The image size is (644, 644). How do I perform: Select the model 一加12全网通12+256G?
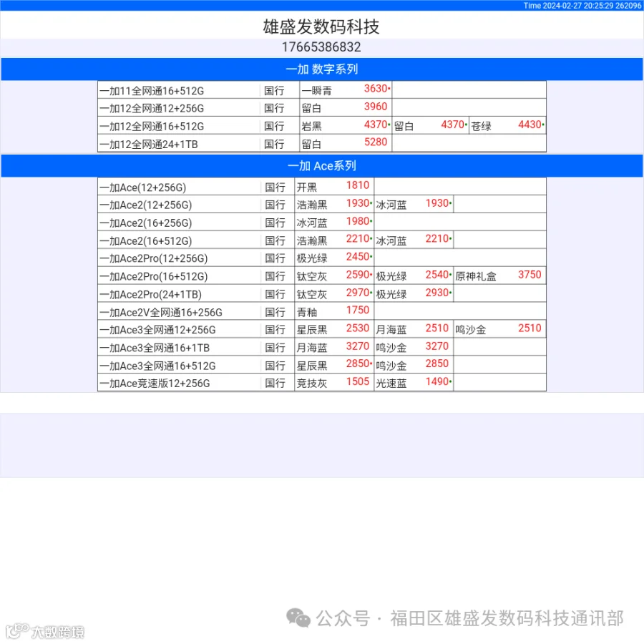[152, 109]
